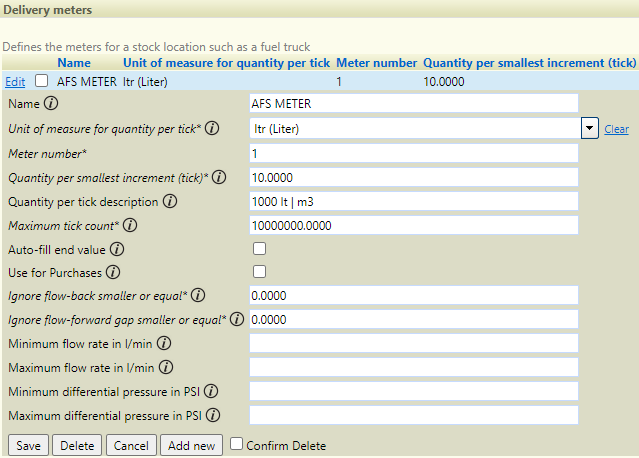View Maximum tick count info tooltip icon
639x458 pixels.
(130, 225)
